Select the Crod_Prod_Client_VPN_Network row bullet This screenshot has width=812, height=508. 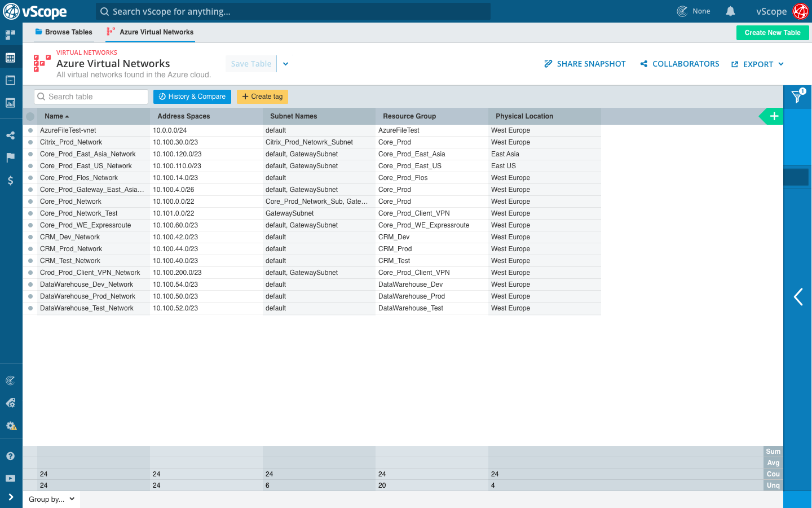[30, 273]
